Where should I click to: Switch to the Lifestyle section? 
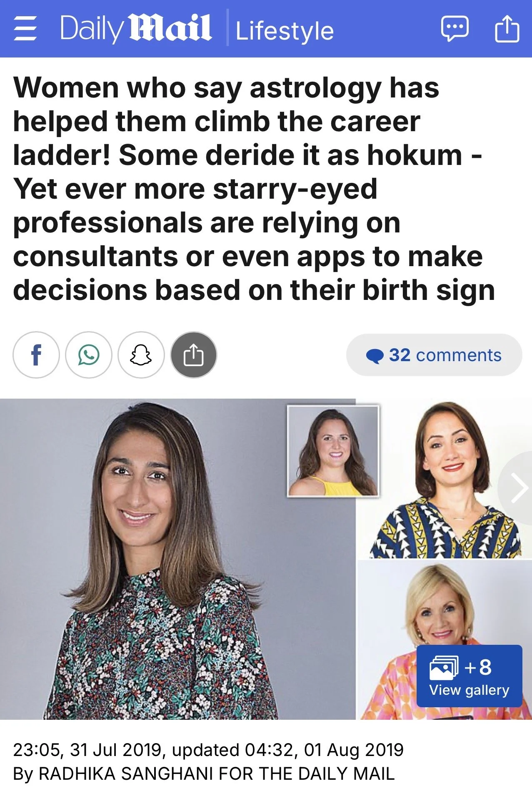[x=285, y=31]
